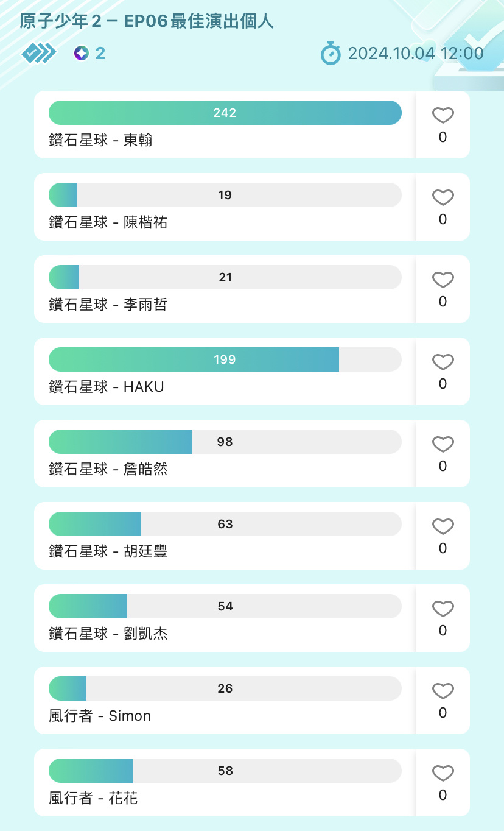This screenshot has width=504, height=831.
Task: Click the double-chevron checkmark badge icon
Action: coord(39,53)
